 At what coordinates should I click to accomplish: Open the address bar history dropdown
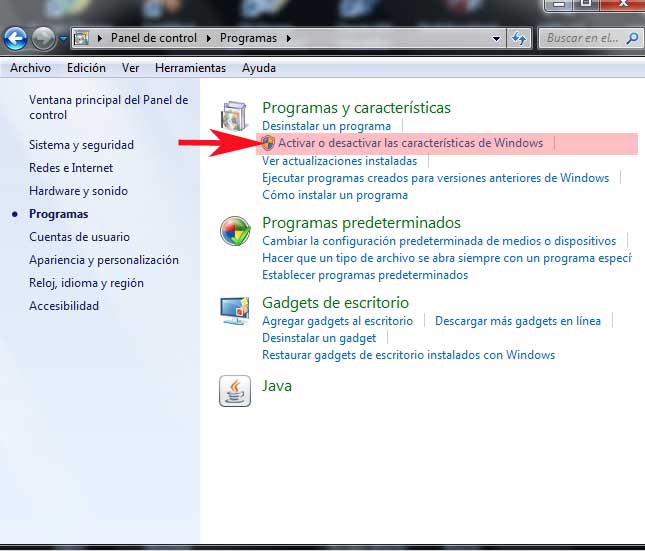coord(497,39)
